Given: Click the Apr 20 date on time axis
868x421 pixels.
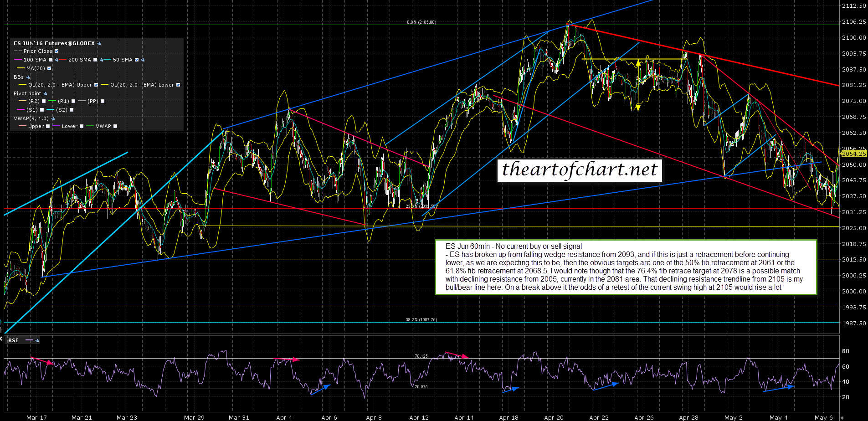Looking at the screenshot, I should point(554,417).
